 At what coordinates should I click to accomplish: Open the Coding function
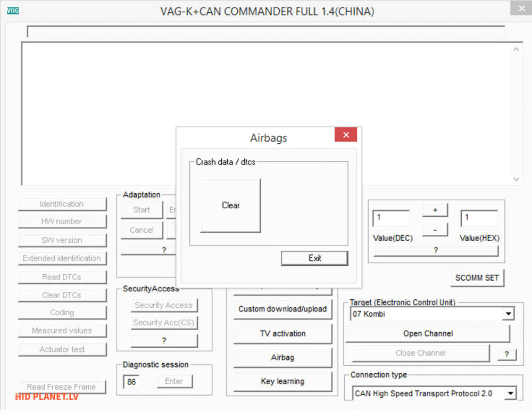[x=63, y=313]
